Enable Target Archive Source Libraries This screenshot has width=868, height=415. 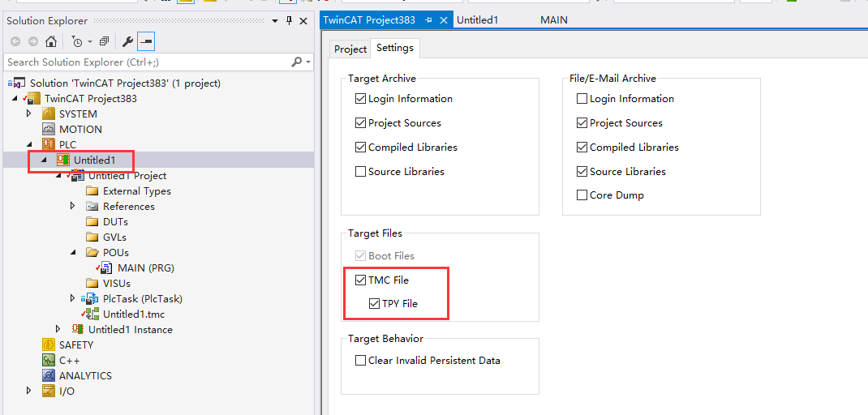(x=360, y=172)
